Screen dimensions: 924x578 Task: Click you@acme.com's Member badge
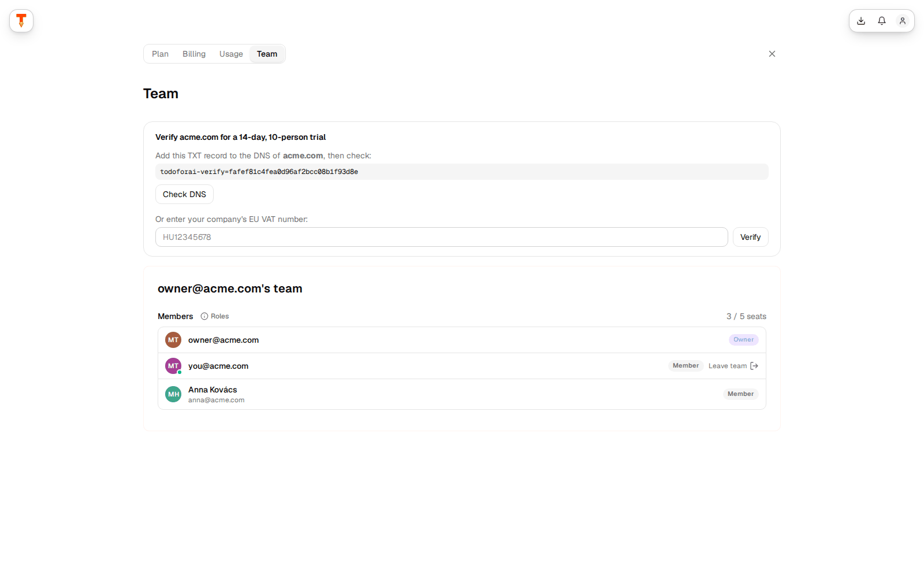685,366
